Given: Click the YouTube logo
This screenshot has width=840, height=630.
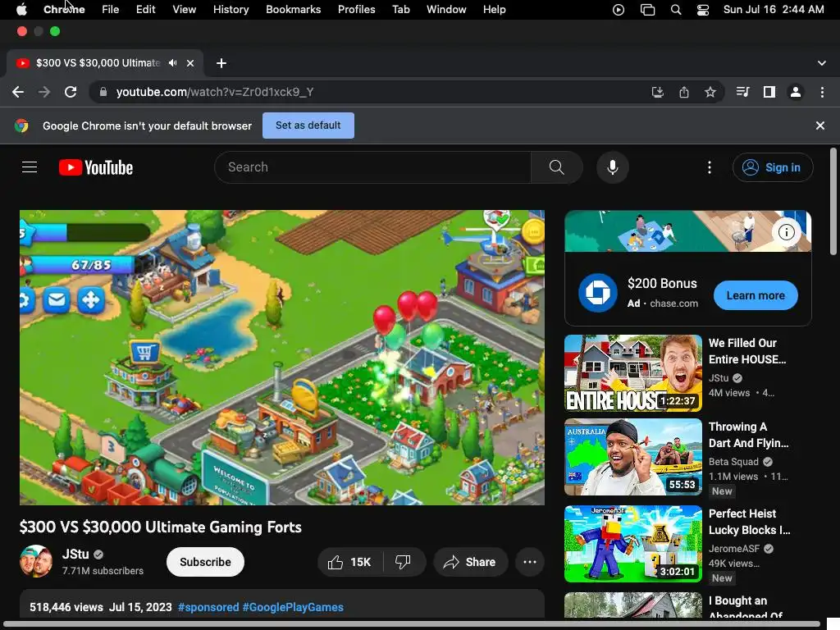Looking at the screenshot, I should [96, 167].
